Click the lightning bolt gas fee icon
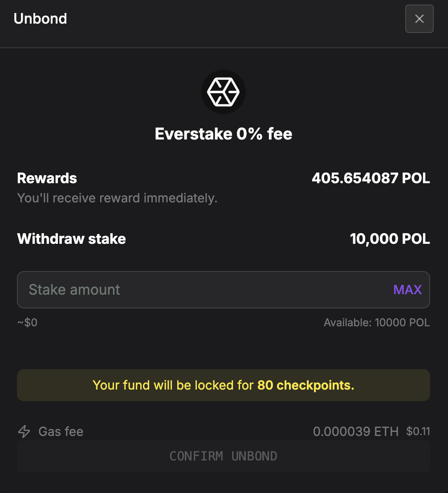Viewport: 448px width, 493px height. (x=24, y=431)
